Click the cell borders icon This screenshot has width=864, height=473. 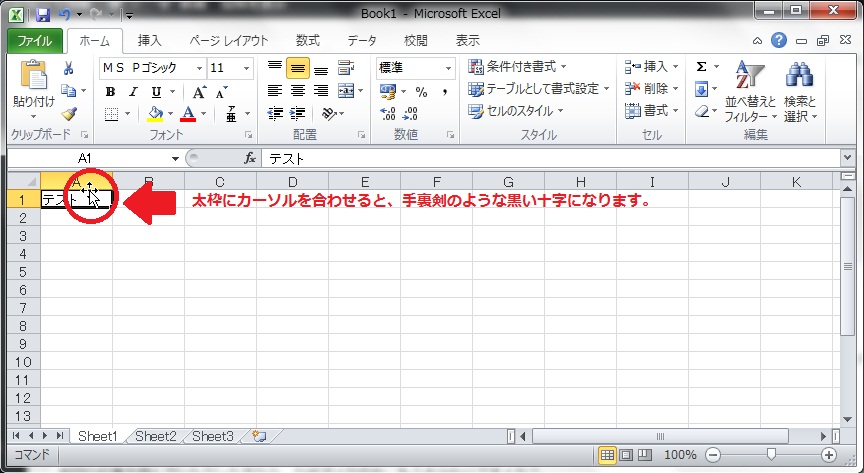pyautogui.click(x=111, y=114)
